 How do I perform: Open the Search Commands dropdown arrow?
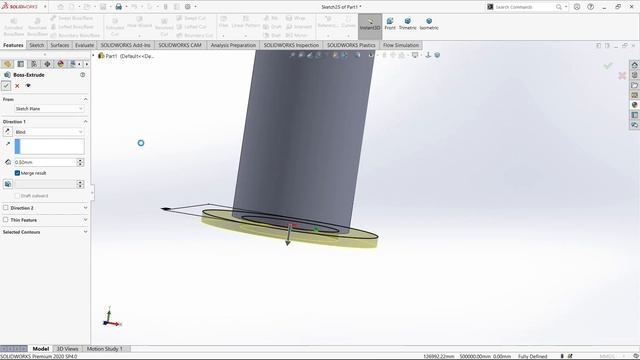(x=566, y=7)
